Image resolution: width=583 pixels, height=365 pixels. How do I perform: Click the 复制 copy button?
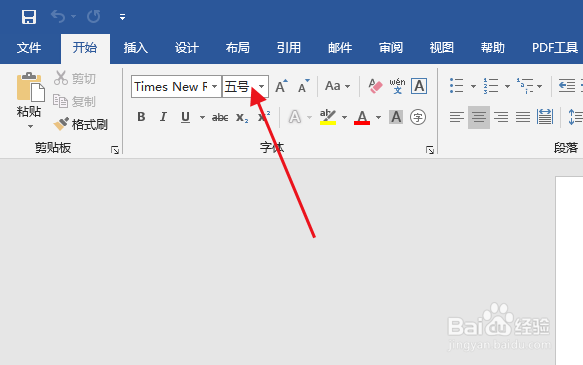point(75,101)
